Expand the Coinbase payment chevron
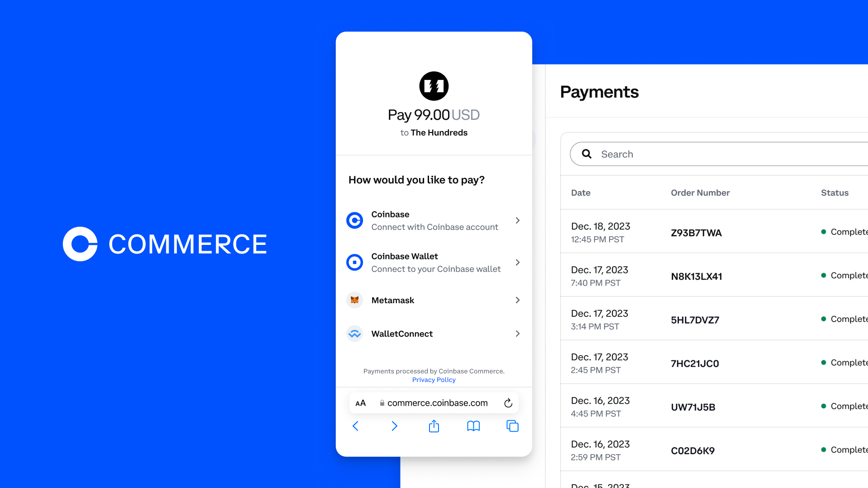Screen dimensions: 868x488 coord(517,220)
